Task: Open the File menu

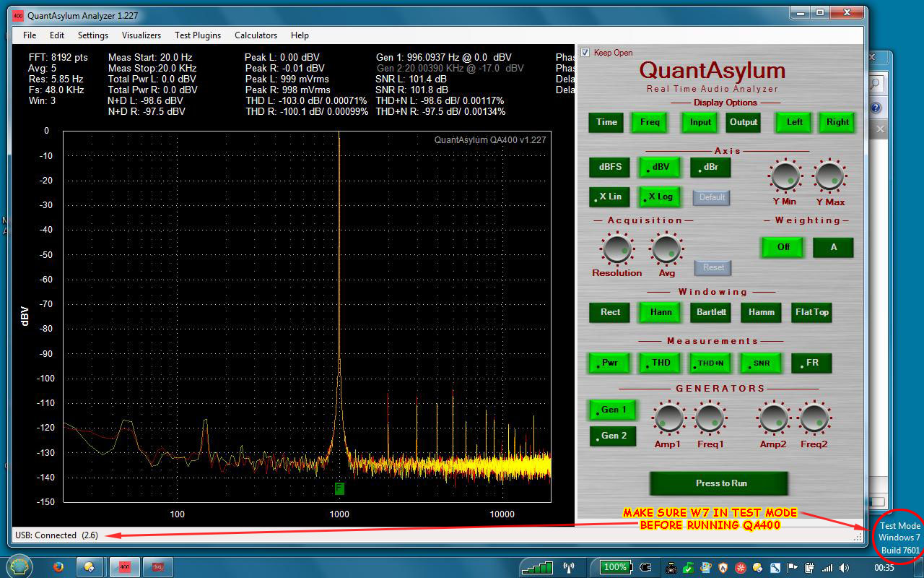Action: pyautogui.click(x=30, y=35)
